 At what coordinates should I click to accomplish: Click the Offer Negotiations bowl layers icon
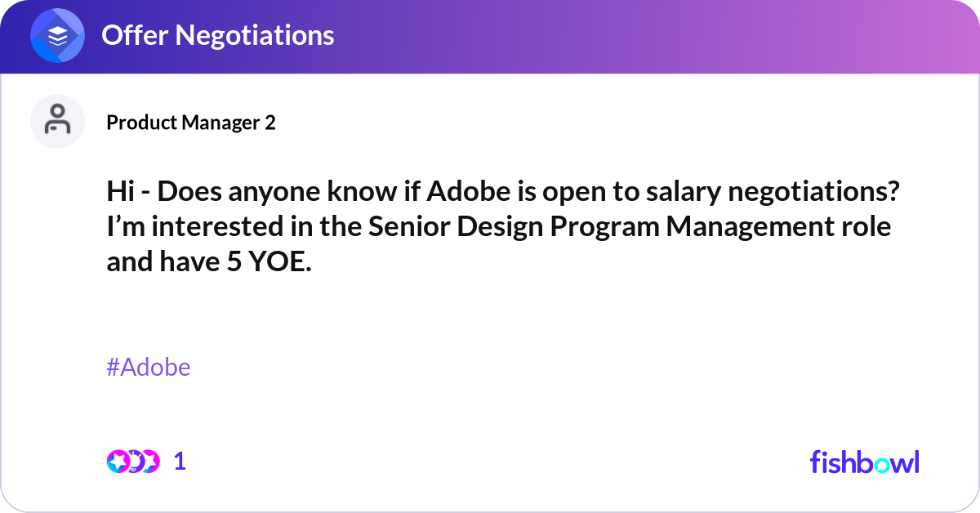click(x=58, y=35)
